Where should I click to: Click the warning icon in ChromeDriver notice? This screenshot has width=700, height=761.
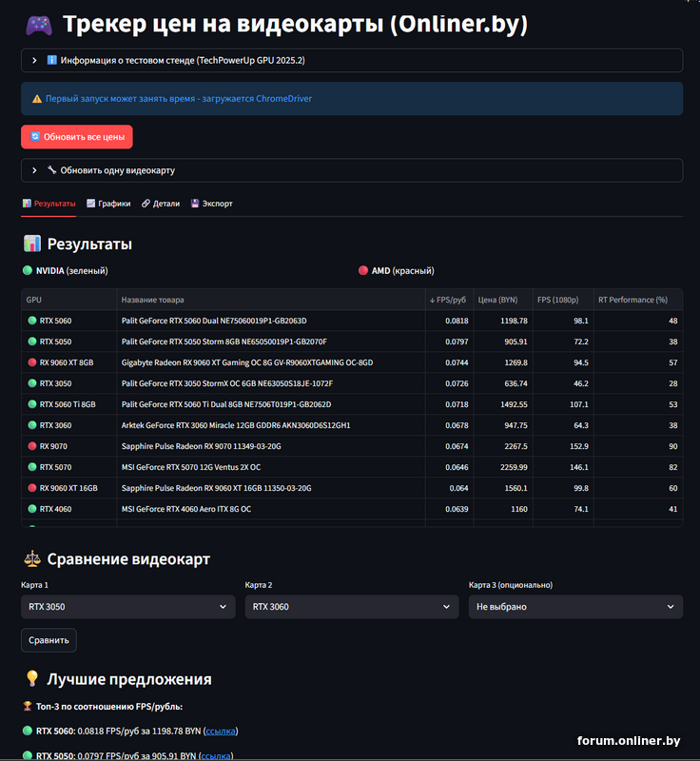point(37,99)
